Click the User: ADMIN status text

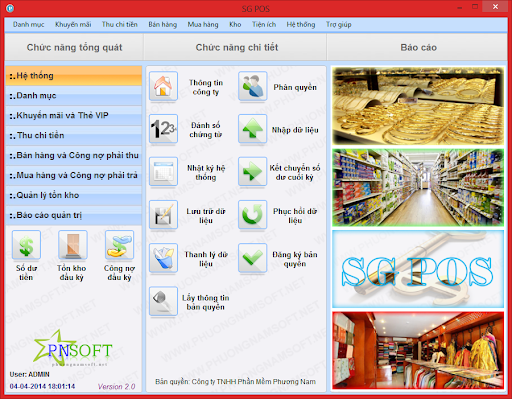29,374
